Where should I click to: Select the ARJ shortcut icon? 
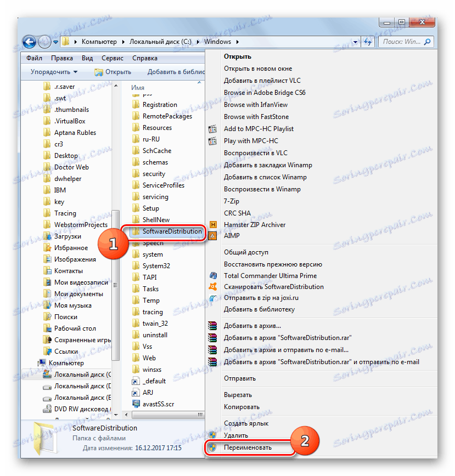[136, 393]
